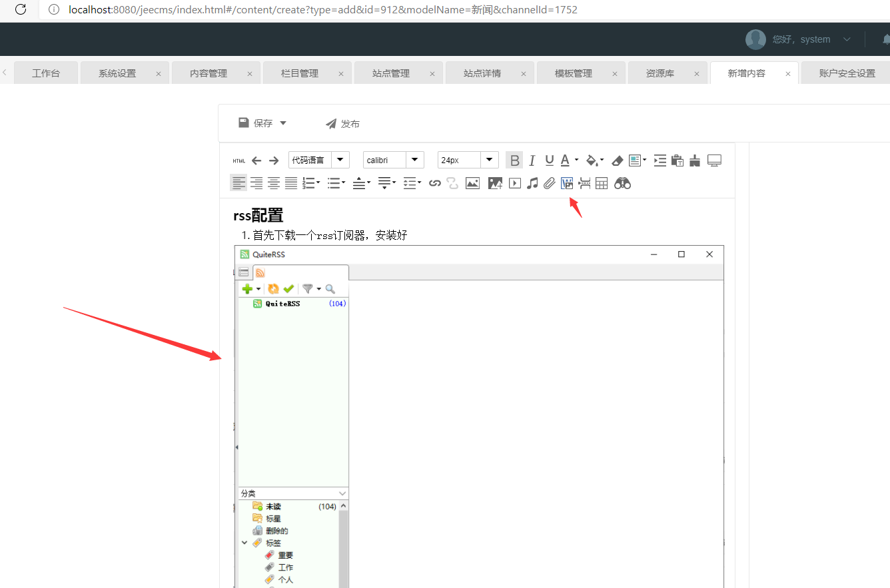Screen dimensions: 890x588
Task: Toggle bold formatting
Action: tap(514, 160)
